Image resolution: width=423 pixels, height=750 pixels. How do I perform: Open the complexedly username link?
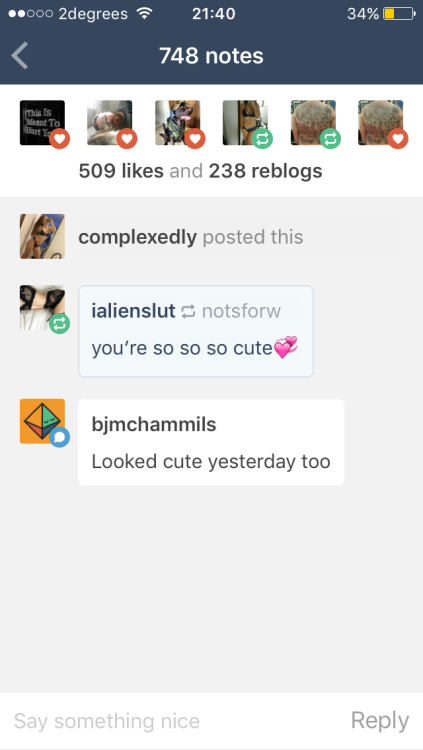pyautogui.click(x=137, y=237)
